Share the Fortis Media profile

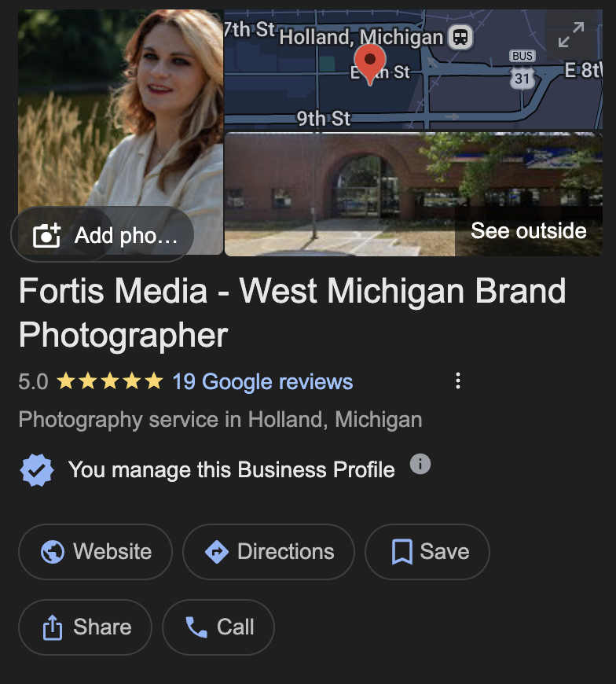click(85, 627)
